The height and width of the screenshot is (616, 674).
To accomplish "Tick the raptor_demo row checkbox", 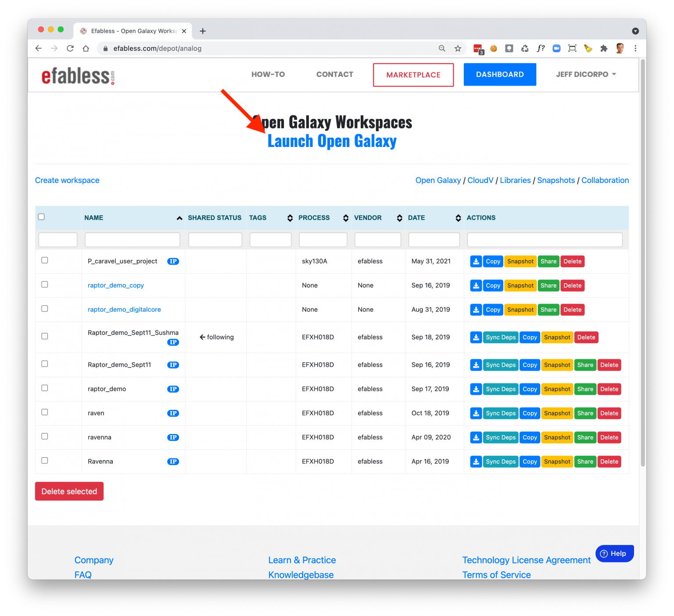I will click(45, 388).
